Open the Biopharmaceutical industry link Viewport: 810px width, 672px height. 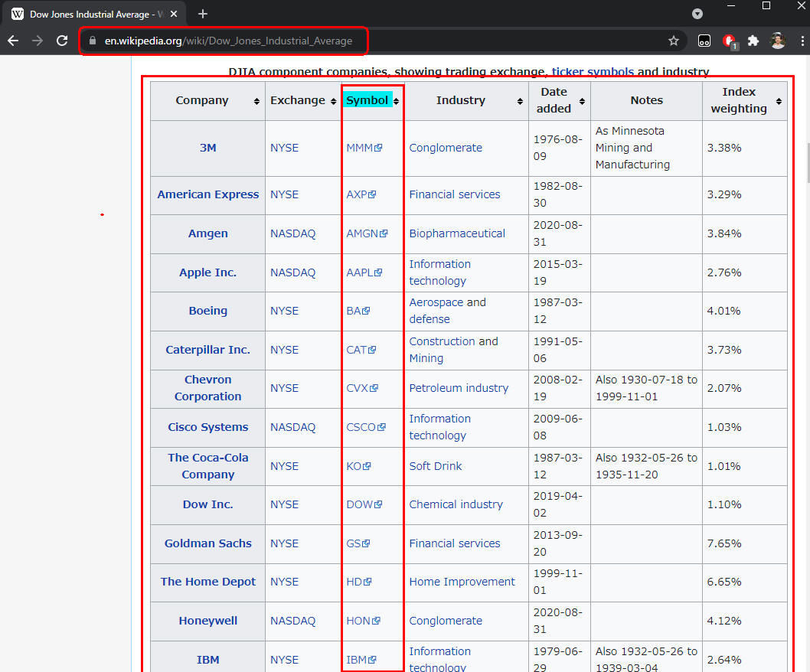pos(457,233)
